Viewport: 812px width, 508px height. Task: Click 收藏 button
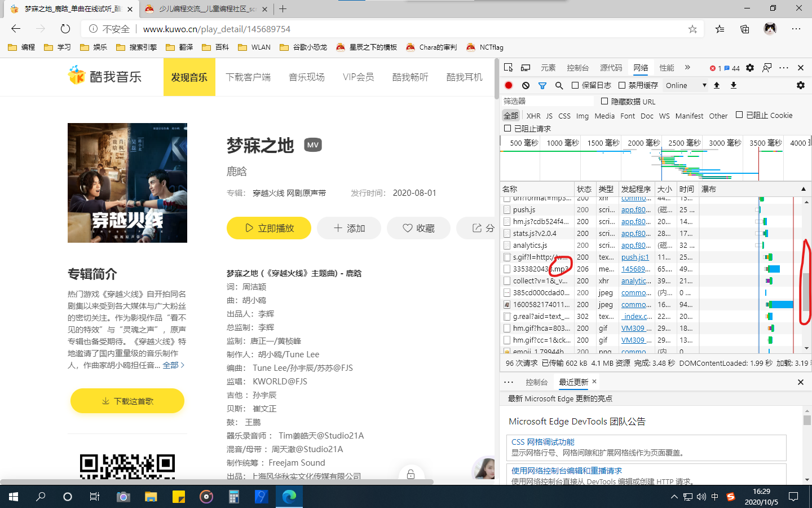418,228
